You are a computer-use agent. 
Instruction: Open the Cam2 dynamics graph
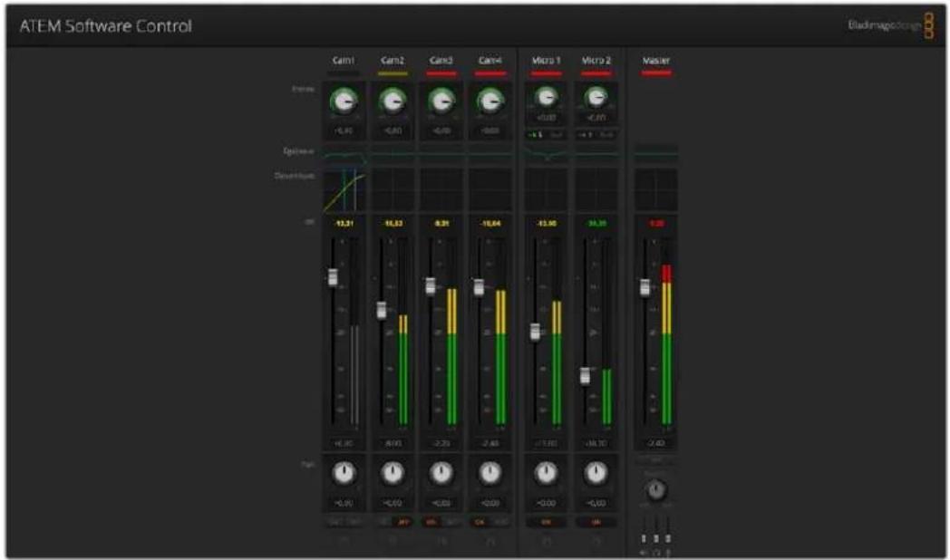pyautogui.click(x=393, y=190)
